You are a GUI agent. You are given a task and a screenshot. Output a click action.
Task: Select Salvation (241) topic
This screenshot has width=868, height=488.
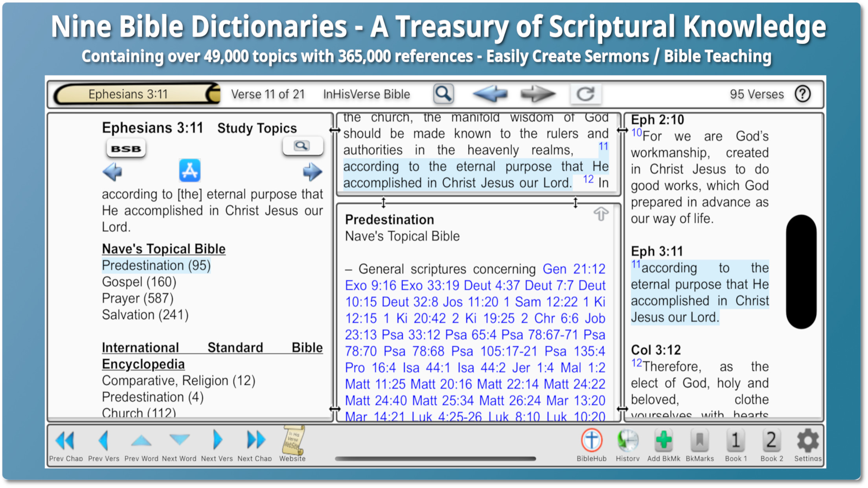145,315
